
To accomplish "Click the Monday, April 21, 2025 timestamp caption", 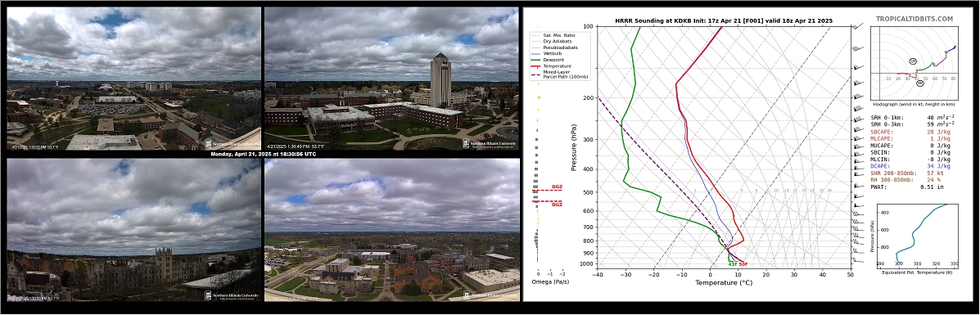I will pos(265,154).
